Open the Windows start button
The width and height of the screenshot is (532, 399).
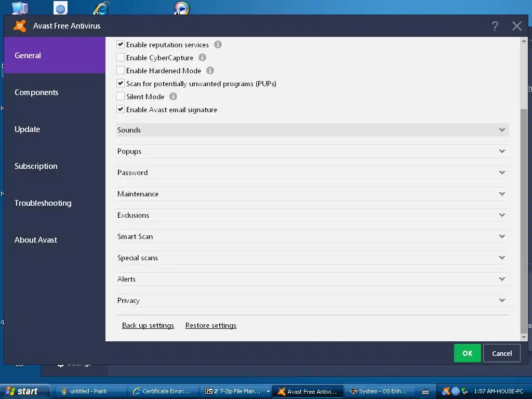point(24,391)
